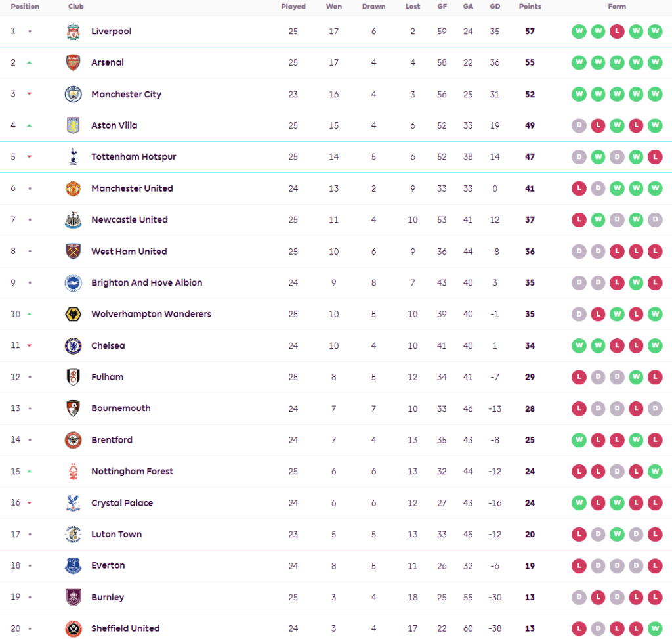Open the Brighton And Hove Albion link
Viewport: 672px width, 639px height.
(146, 283)
